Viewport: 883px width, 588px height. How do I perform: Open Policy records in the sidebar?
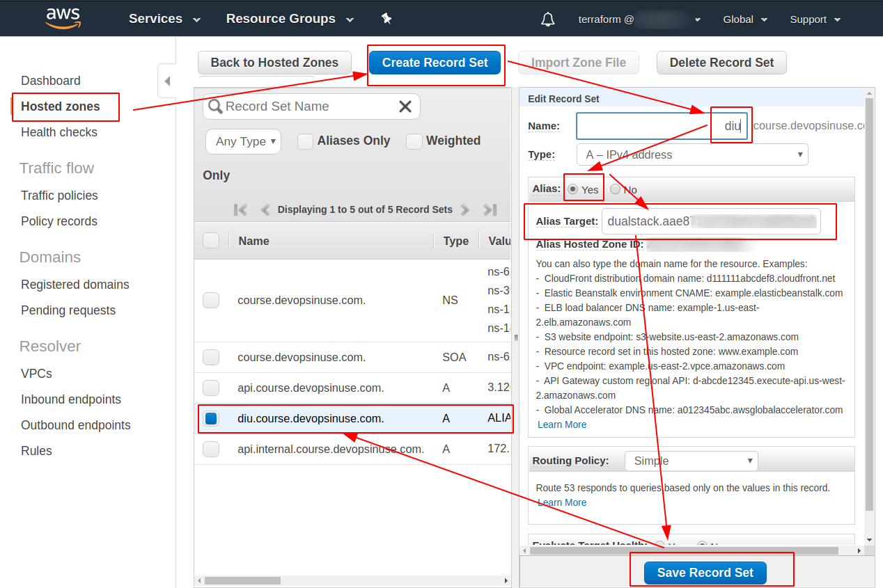point(59,221)
